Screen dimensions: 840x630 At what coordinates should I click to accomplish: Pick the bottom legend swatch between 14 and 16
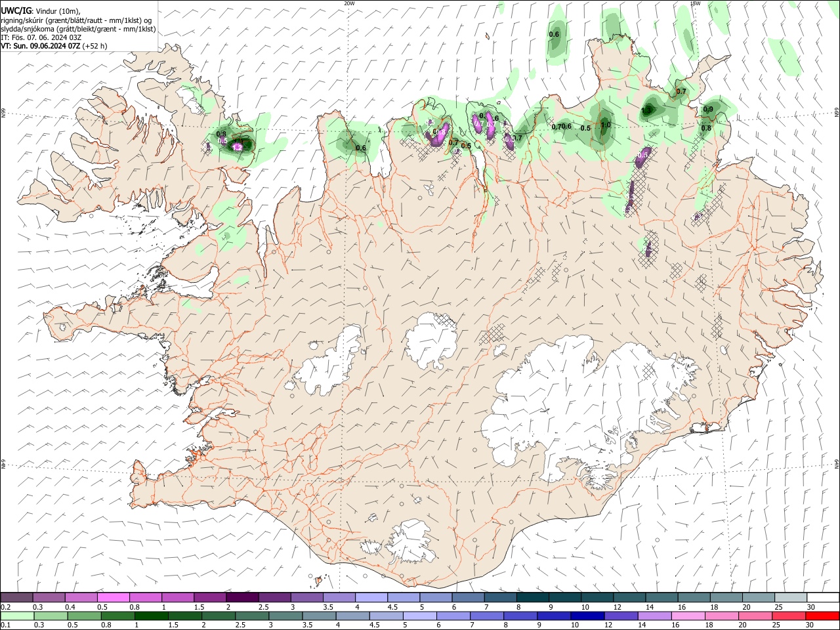(656, 616)
